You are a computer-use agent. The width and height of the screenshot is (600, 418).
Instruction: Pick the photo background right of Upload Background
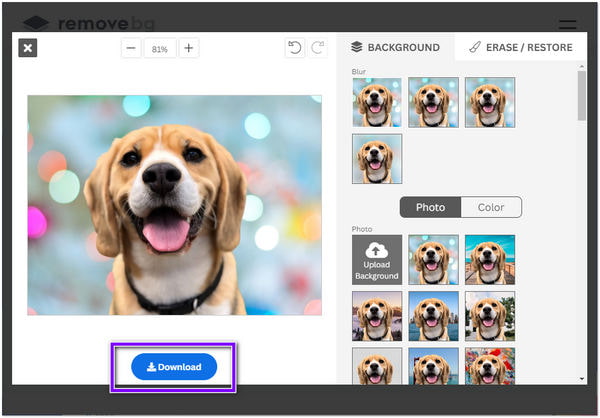point(433,260)
